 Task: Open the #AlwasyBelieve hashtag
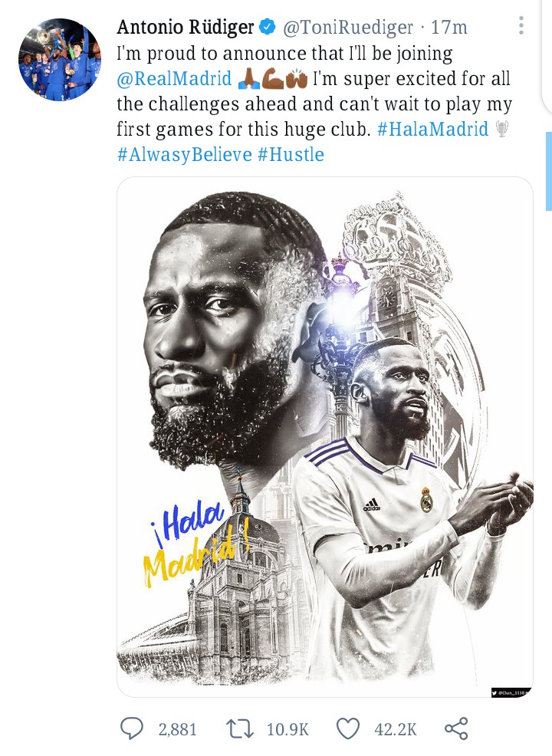tap(185, 155)
